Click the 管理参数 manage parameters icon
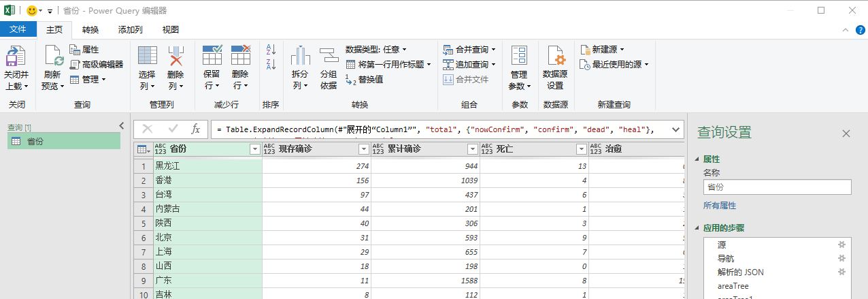Image resolution: width=868 pixels, height=299 pixels. 519,57
